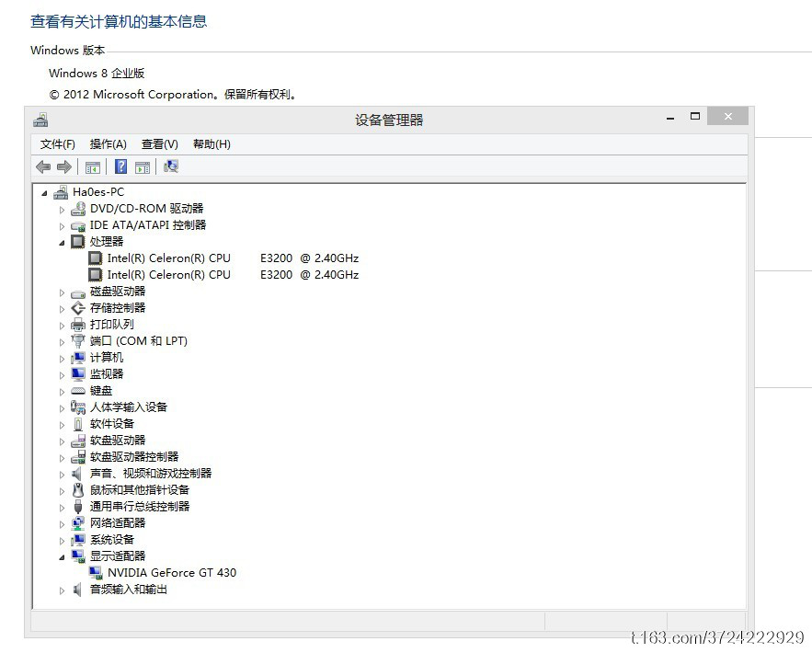Click 查看有关计算机的基本信息 heading

coord(119,22)
